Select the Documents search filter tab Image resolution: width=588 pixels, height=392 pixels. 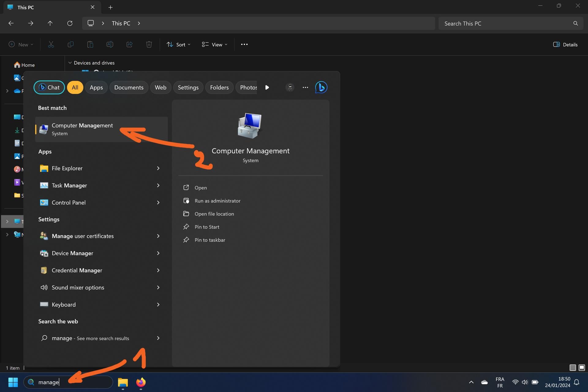[x=129, y=87]
